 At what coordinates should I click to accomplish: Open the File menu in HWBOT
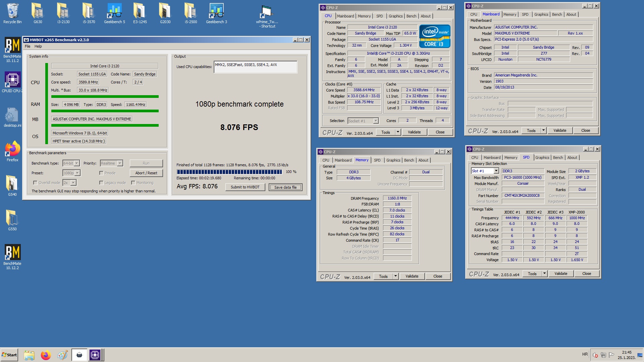click(x=28, y=46)
